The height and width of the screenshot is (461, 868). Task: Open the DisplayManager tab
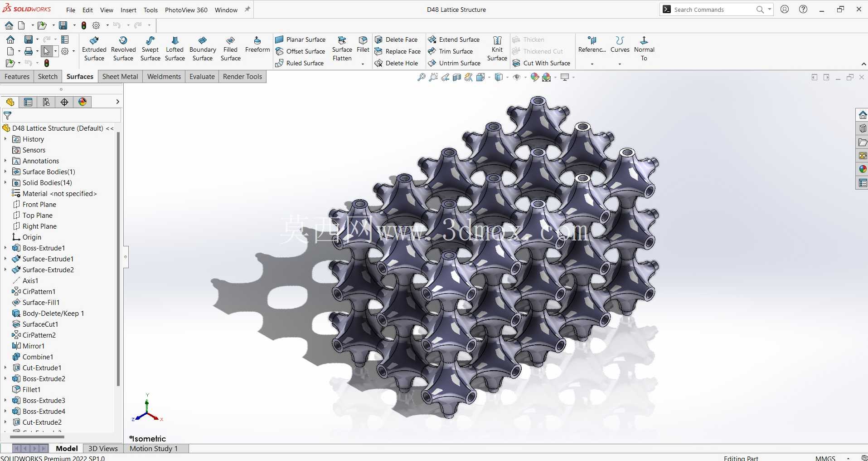82,102
